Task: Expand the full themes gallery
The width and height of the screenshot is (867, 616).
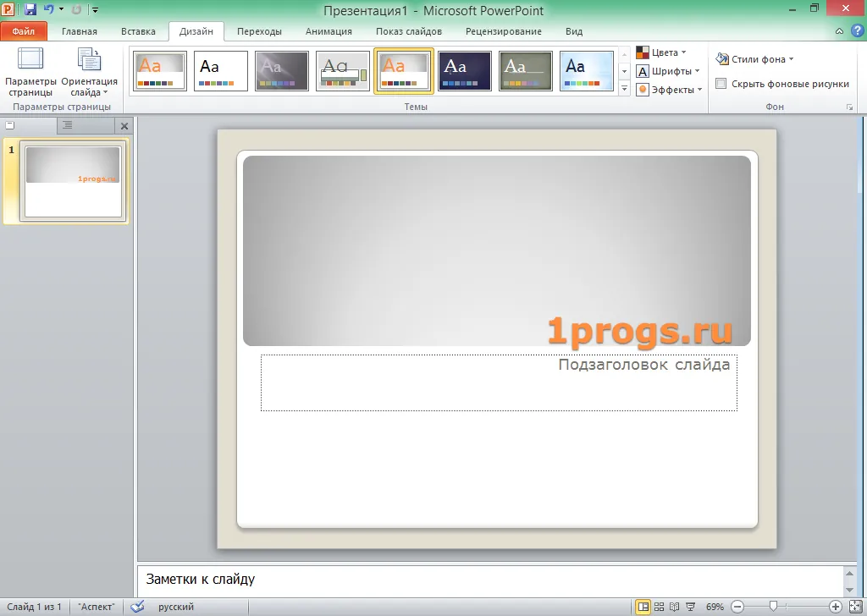Action: coord(624,88)
